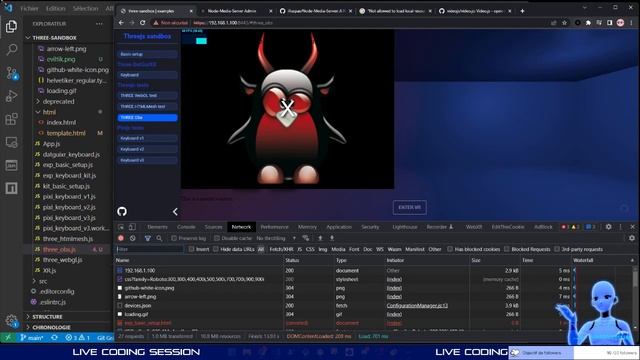Screen dimensions: 640x360
Task: Check the 3rd-party requests filter
Action: coord(557,249)
